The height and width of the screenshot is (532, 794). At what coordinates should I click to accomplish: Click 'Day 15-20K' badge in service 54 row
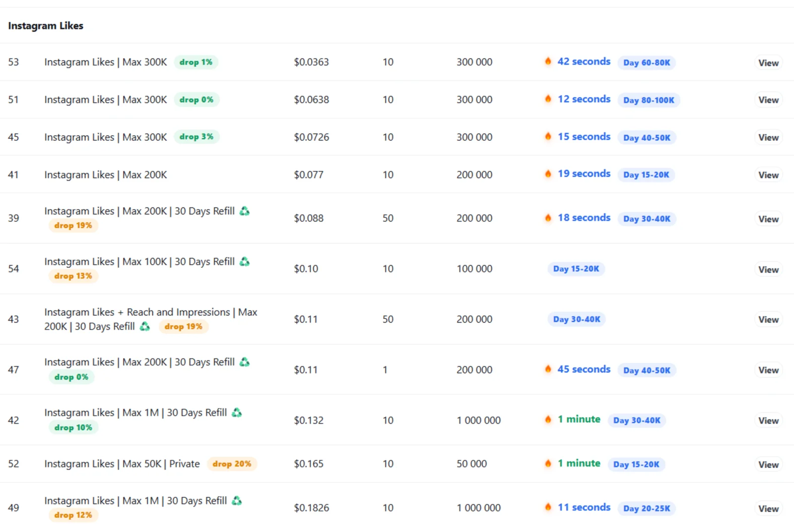tap(576, 269)
